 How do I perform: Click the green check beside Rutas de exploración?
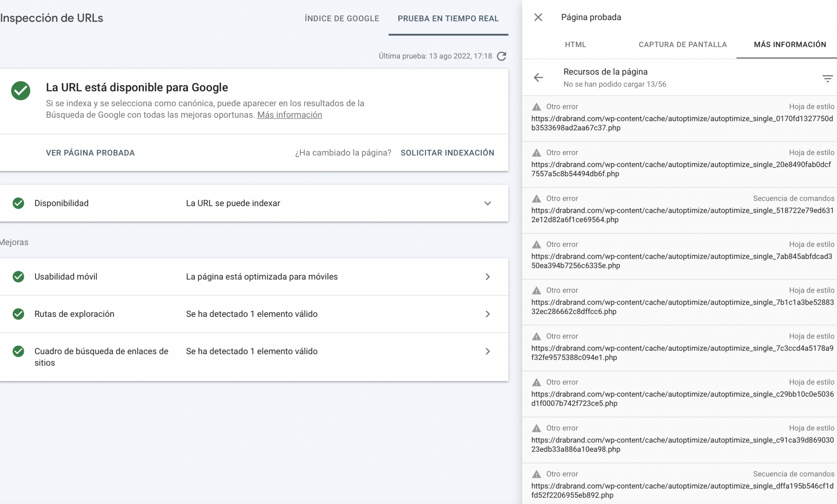[18, 314]
